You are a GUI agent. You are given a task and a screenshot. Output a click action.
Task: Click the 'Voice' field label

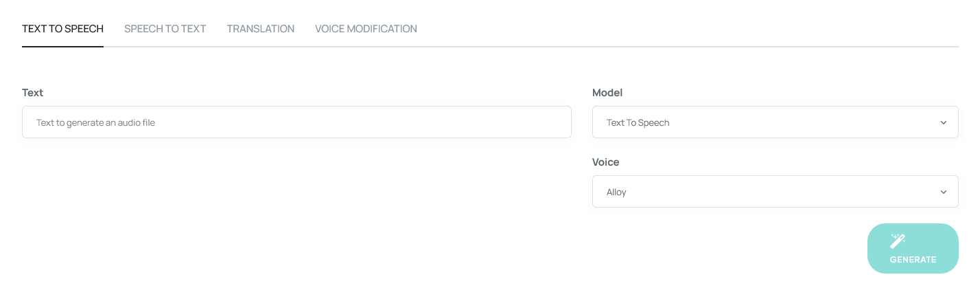point(606,162)
